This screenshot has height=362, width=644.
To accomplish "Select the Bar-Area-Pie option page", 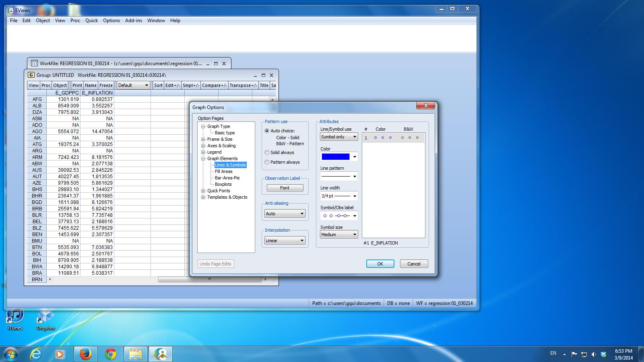I will (x=227, y=178).
